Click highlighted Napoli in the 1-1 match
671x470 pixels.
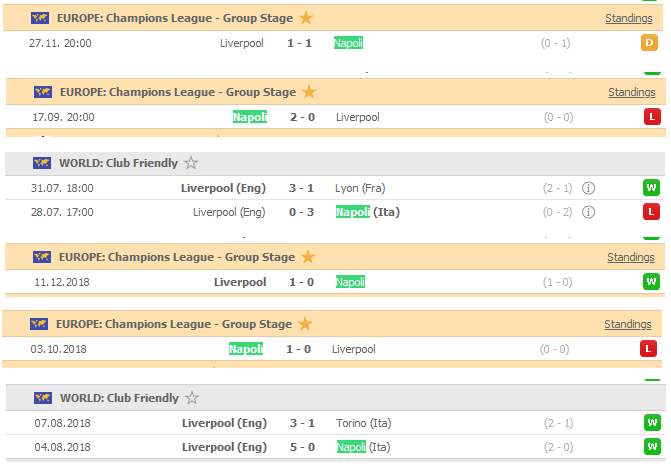348,43
